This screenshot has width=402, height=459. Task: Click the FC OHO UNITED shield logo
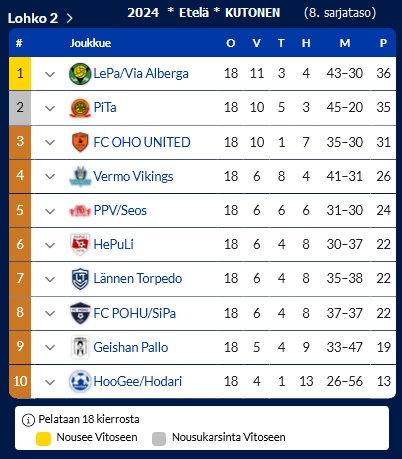pos(80,142)
